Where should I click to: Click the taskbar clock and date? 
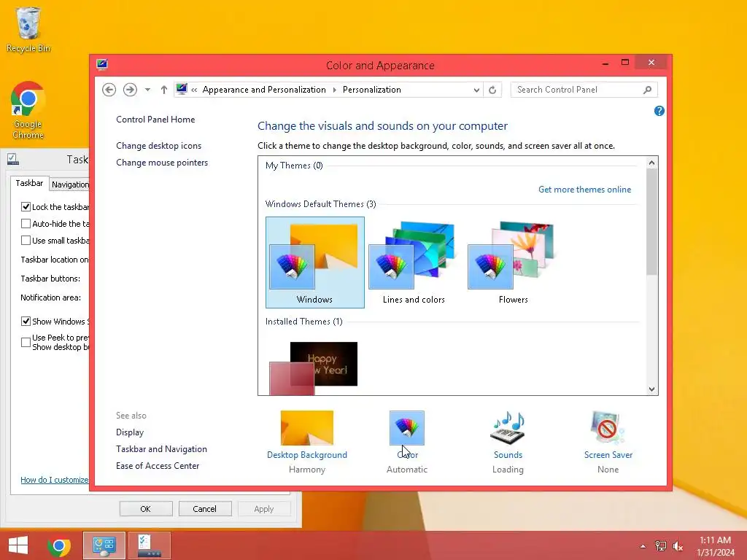tap(716, 546)
